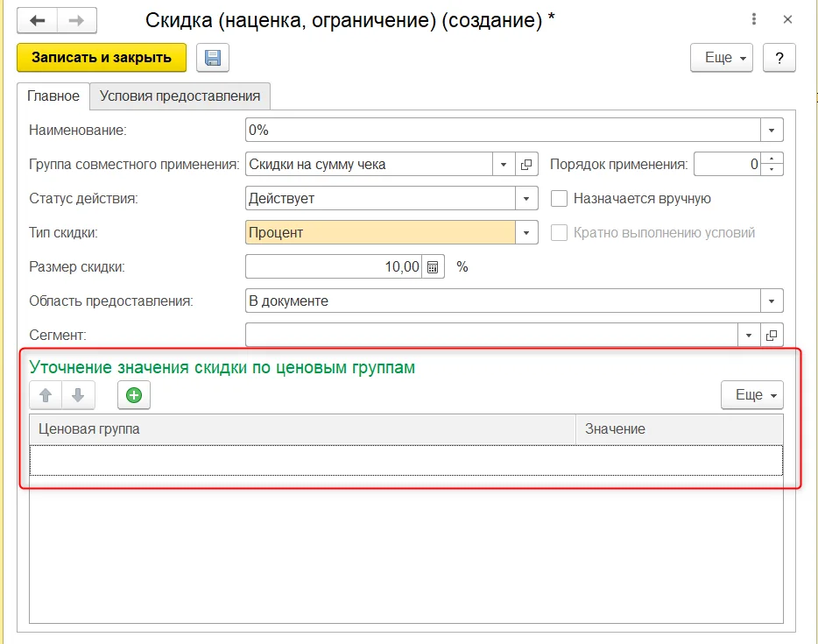
Task: Click the Наименование input field
Action: [503, 130]
